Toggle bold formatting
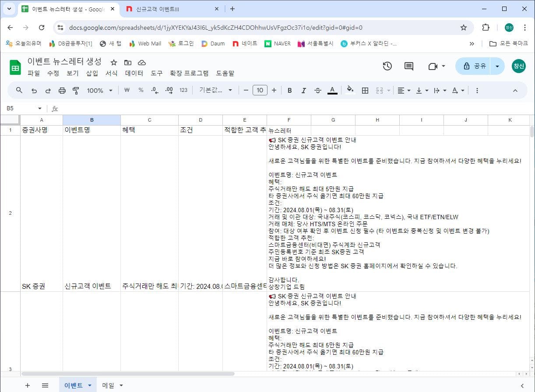 click(x=289, y=91)
